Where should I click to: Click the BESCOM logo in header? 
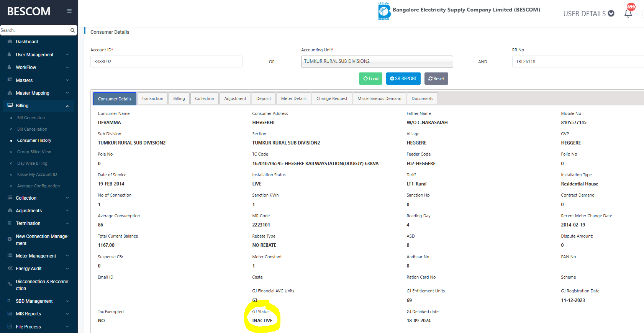384,11
